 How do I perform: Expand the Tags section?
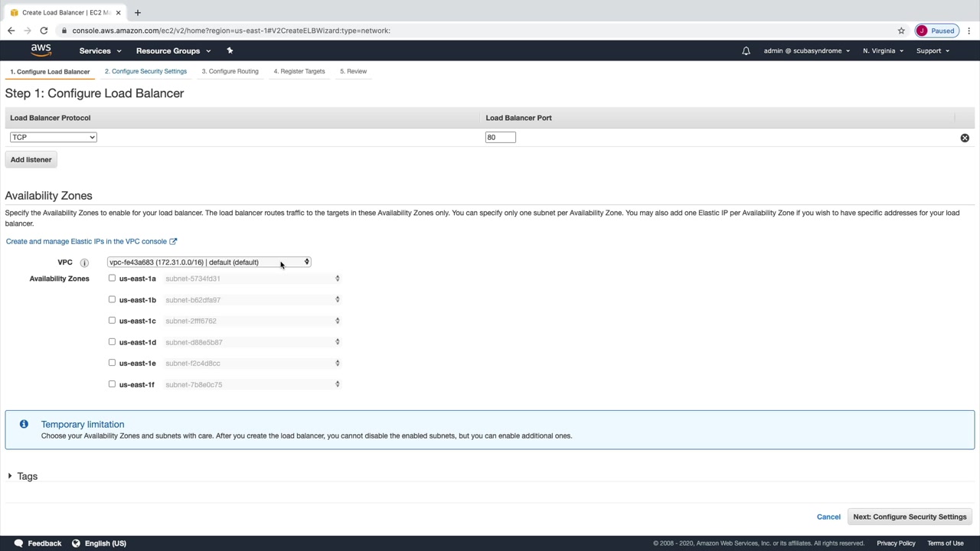pyautogui.click(x=22, y=476)
